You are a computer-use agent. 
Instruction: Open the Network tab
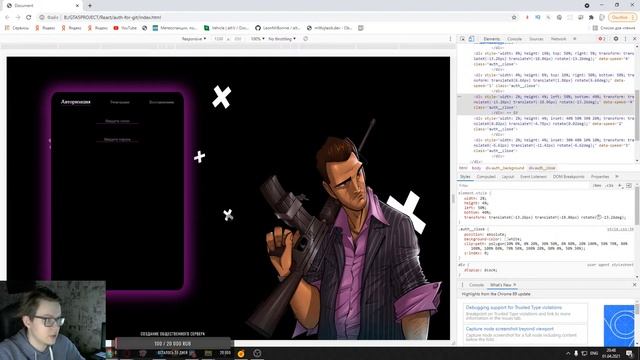558,39
